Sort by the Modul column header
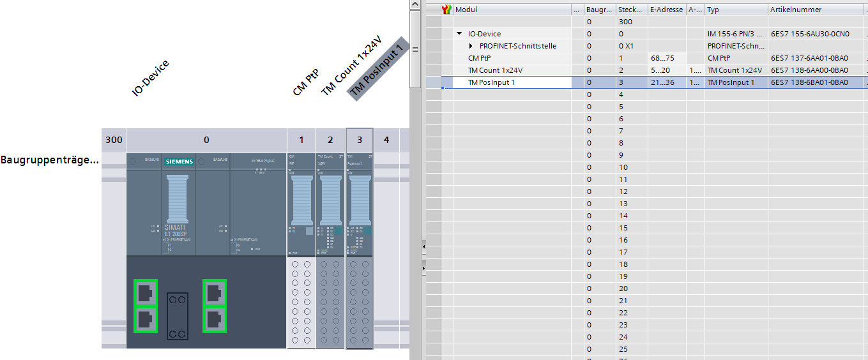 point(512,10)
